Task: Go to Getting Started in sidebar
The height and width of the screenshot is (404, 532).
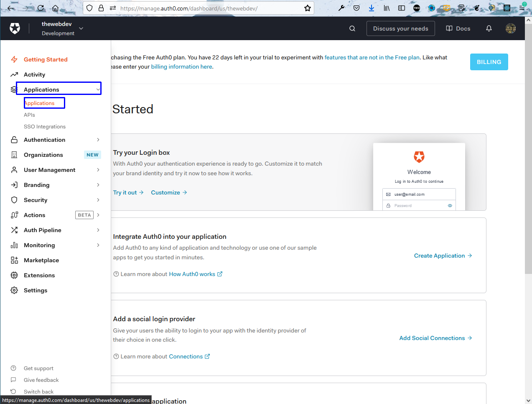Action: (46, 59)
